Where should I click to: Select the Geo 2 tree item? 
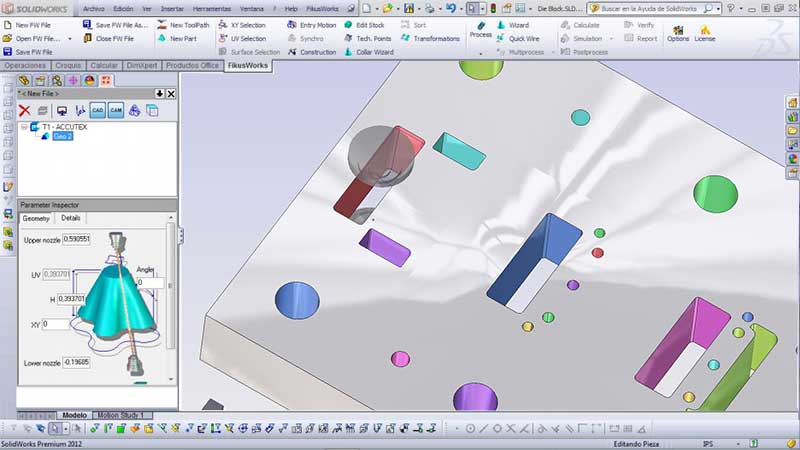tap(63, 136)
